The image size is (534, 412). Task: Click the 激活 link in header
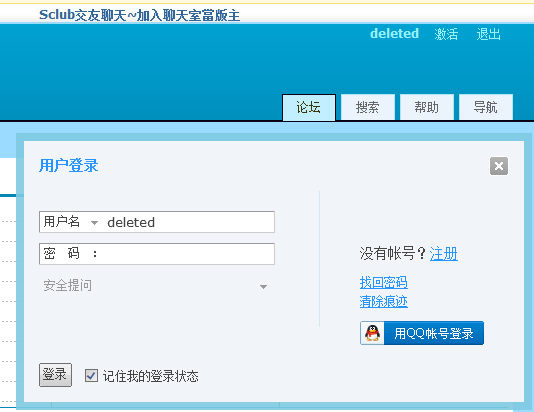tap(446, 34)
